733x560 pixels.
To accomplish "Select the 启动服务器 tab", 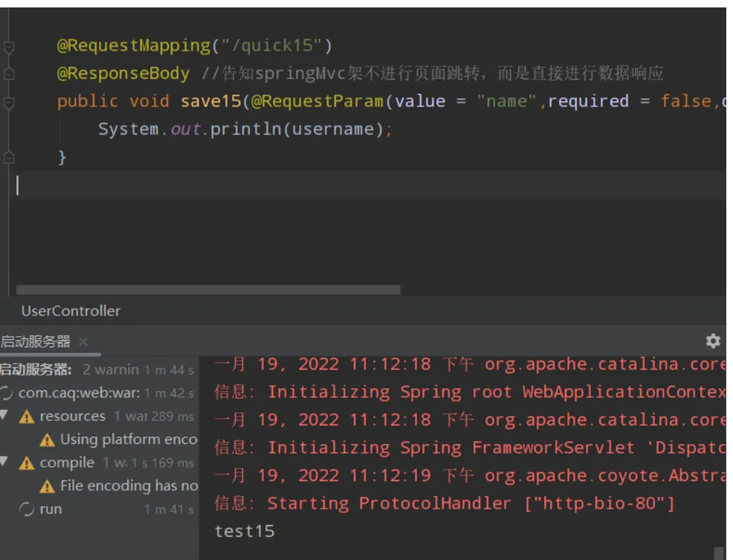I will tap(36, 342).
